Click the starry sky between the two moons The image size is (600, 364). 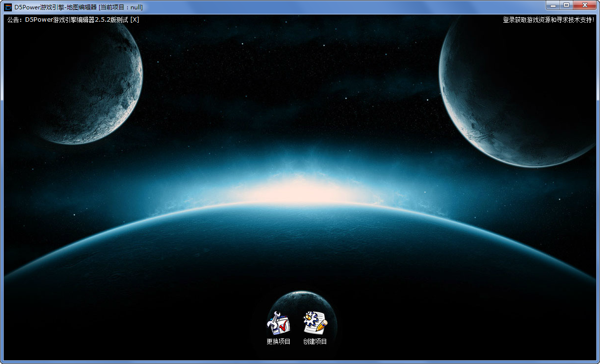pyautogui.click(x=296, y=74)
